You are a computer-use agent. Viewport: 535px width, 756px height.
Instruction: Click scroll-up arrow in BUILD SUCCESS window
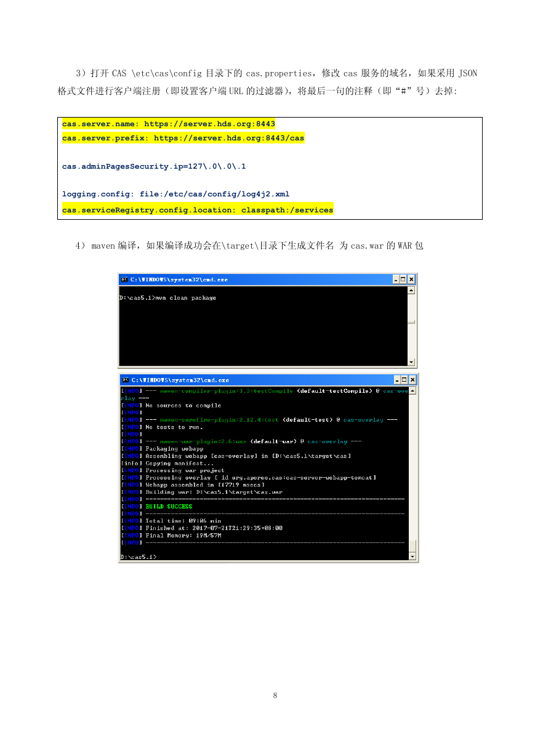coord(412,390)
